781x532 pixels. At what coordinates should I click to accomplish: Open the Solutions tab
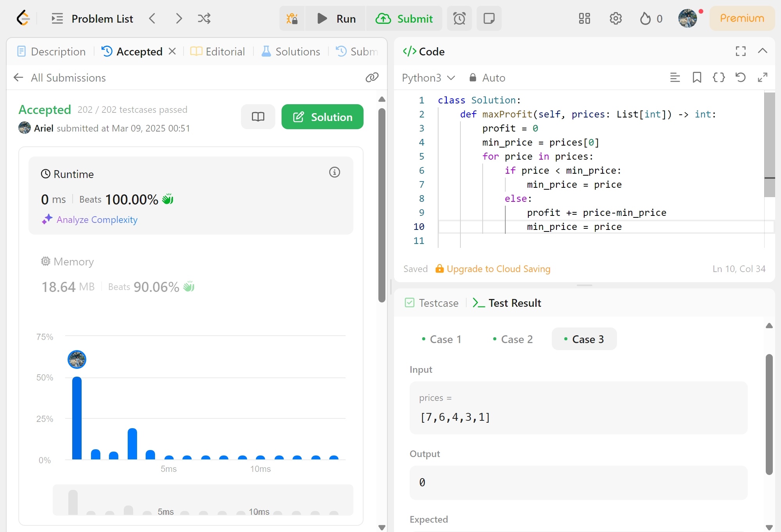(x=291, y=52)
